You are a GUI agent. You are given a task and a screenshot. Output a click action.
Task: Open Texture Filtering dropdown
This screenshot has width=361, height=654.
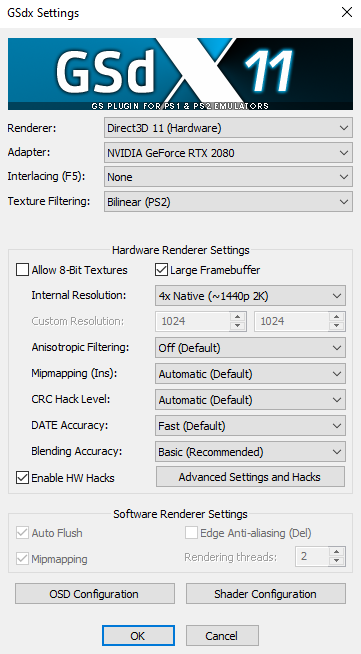point(228,202)
